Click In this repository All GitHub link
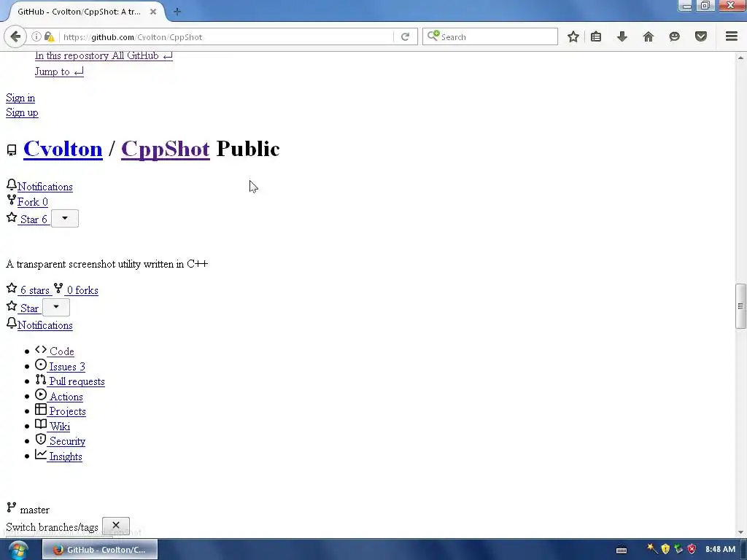The height and width of the screenshot is (560, 747). click(x=104, y=55)
